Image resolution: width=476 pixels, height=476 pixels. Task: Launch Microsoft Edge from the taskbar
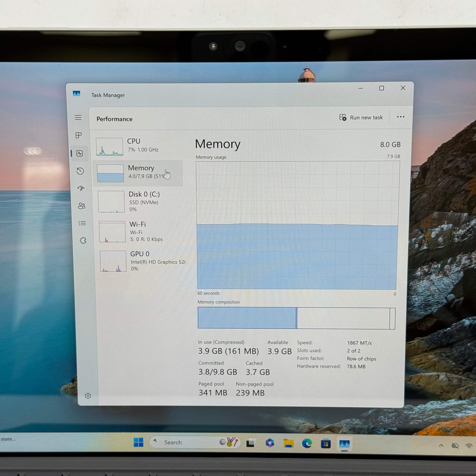point(307,444)
